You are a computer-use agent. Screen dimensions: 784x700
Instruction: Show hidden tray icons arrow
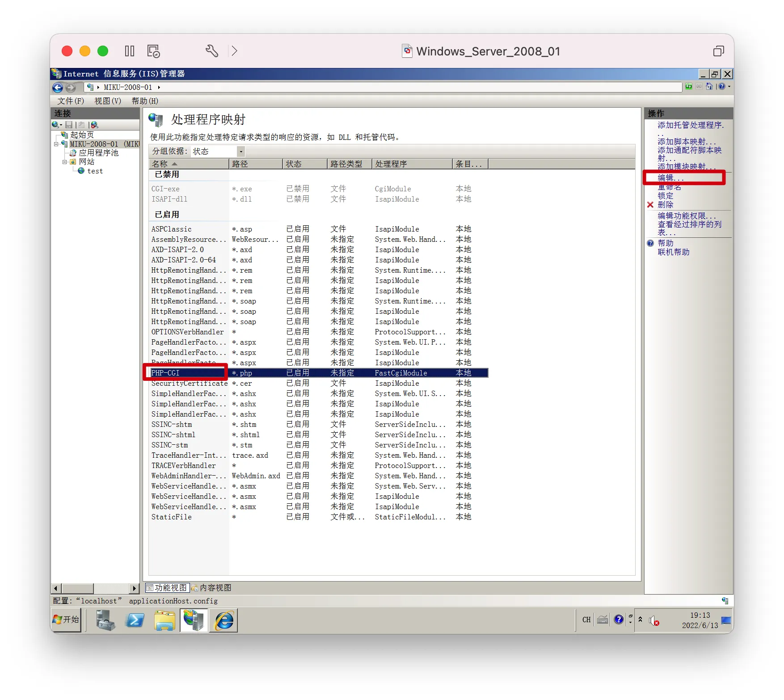[640, 620]
